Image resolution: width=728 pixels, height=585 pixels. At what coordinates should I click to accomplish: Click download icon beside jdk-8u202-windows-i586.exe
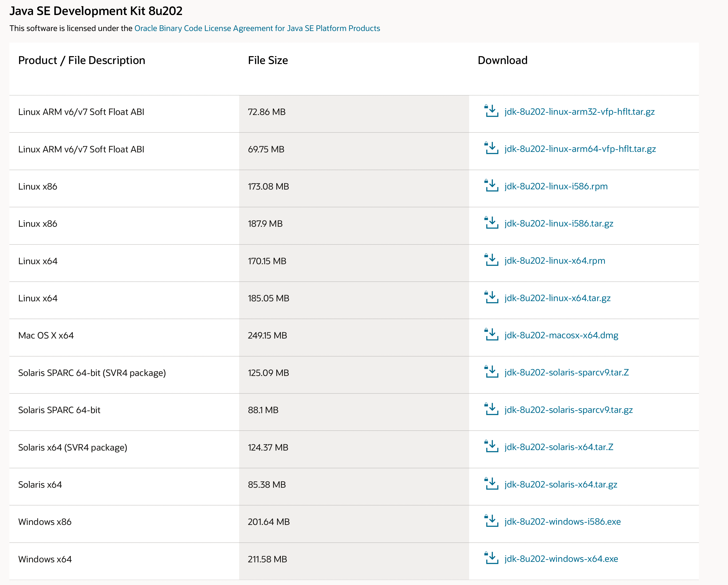(491, 521)
